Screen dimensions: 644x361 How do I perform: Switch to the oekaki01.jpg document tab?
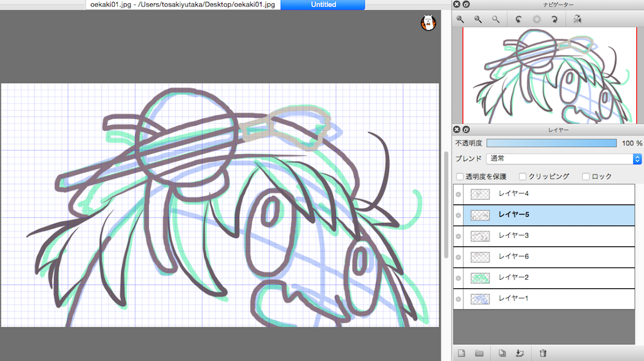[x=183, y=5]
